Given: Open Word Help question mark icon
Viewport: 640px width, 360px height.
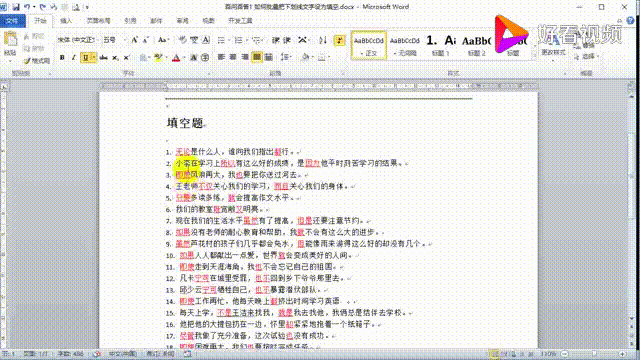Looking at the screenshot, I should click(631, 20).
